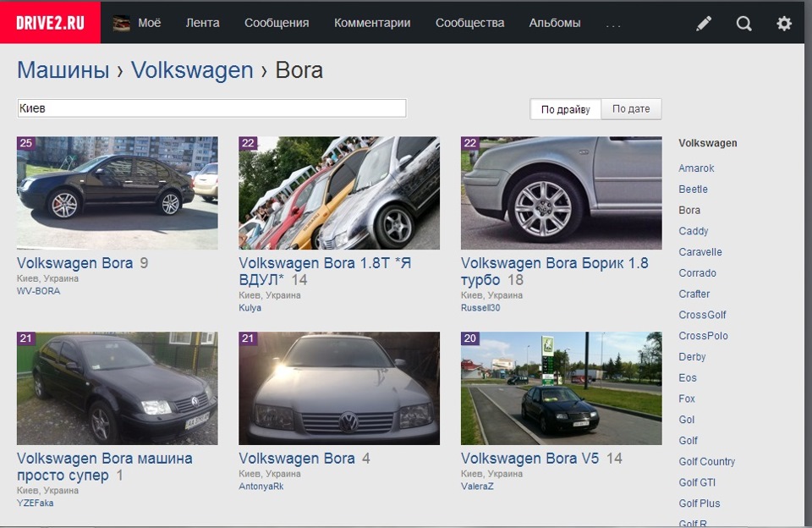812x528 pixels.
Task: Select Golf Plus in the model list
Action: point(700,503)
